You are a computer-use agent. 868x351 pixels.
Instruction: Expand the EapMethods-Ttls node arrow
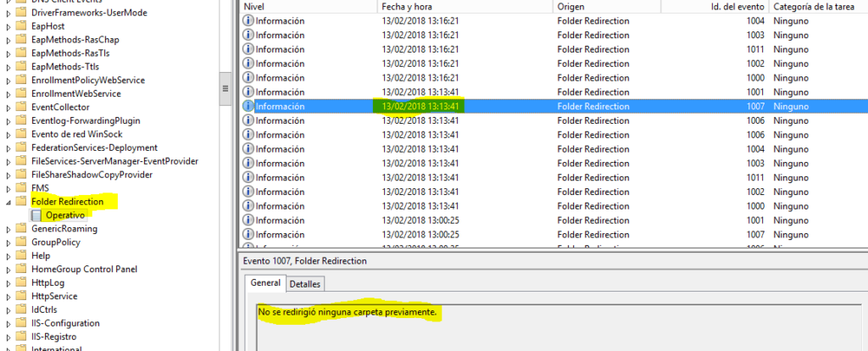click(8, 67)
